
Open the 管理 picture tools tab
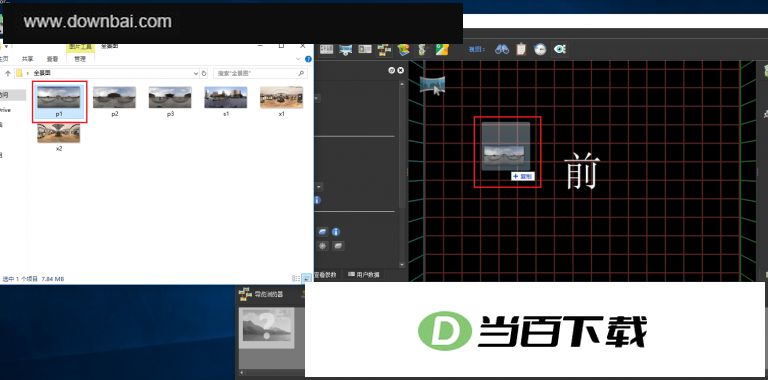(x=80, y=59)
